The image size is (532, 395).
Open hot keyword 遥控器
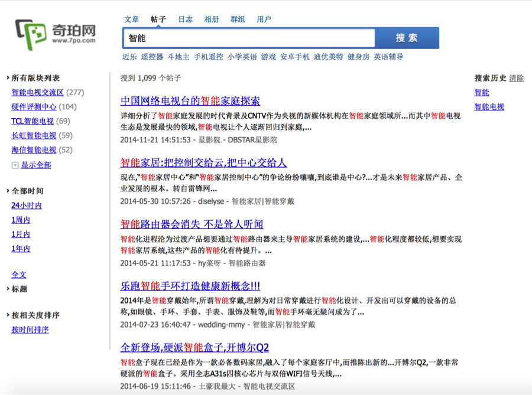[x=152, y=57]
